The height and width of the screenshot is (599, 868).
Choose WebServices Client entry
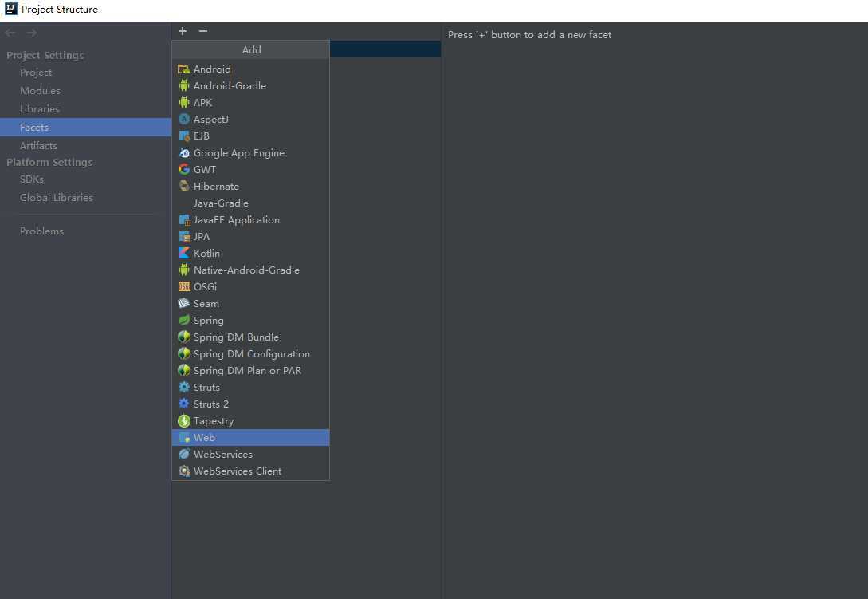pos(250,471)
